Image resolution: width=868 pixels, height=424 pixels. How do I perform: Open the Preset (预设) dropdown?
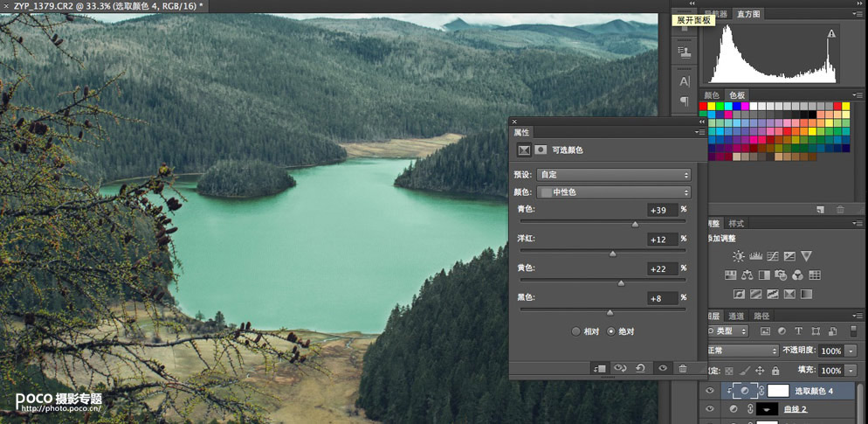click(614, 175)
